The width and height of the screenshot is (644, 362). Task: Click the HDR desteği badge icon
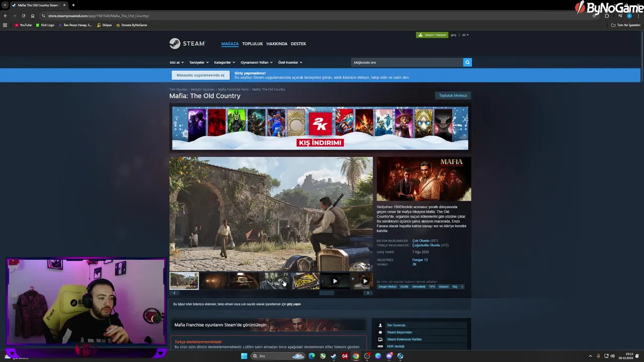coord(380,346)
